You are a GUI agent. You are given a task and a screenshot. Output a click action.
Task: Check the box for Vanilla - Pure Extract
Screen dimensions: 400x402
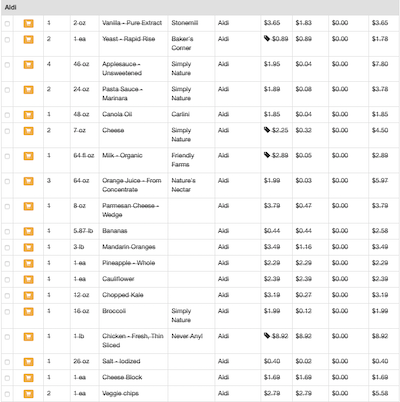click(x=7, y=24)
